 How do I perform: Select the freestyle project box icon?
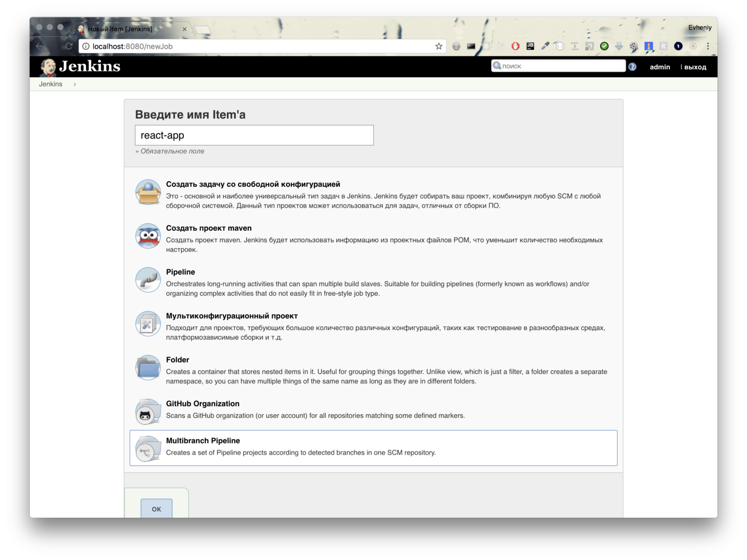point(148,192)
